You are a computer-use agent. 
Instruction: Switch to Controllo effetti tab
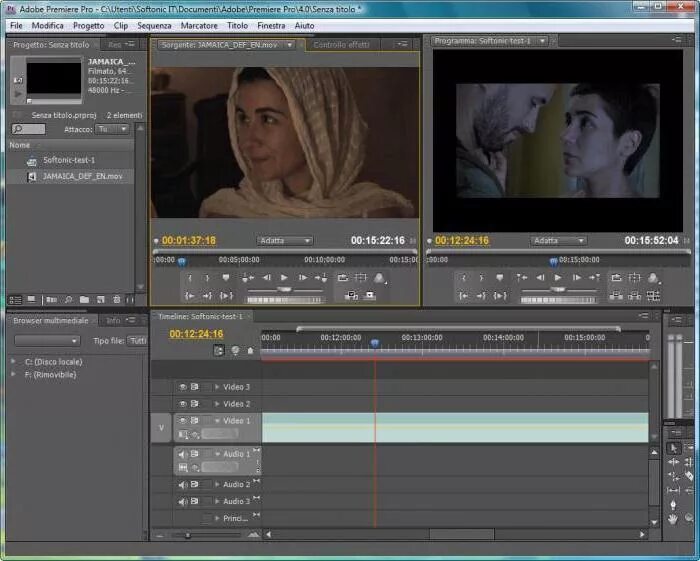(x=341, y=45)
